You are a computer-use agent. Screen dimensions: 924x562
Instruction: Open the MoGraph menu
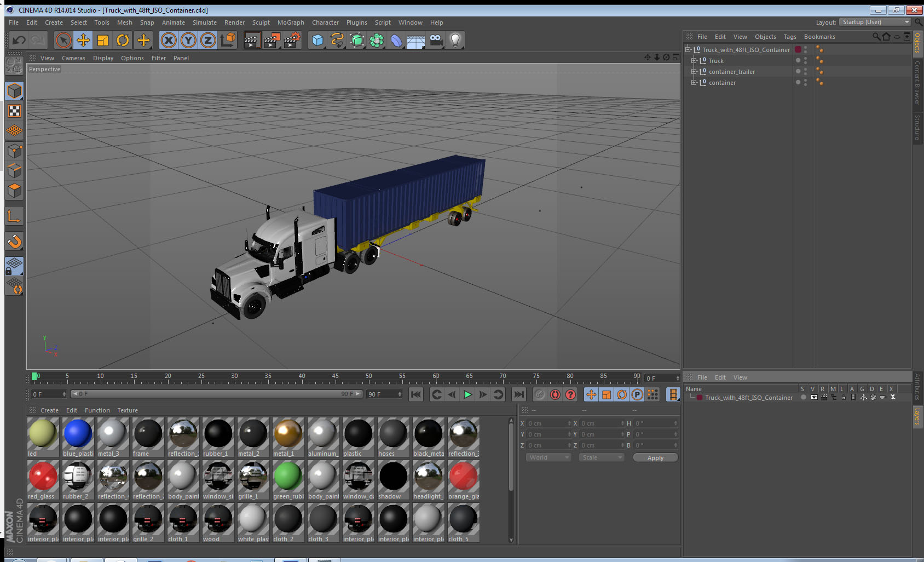[291, 22]
